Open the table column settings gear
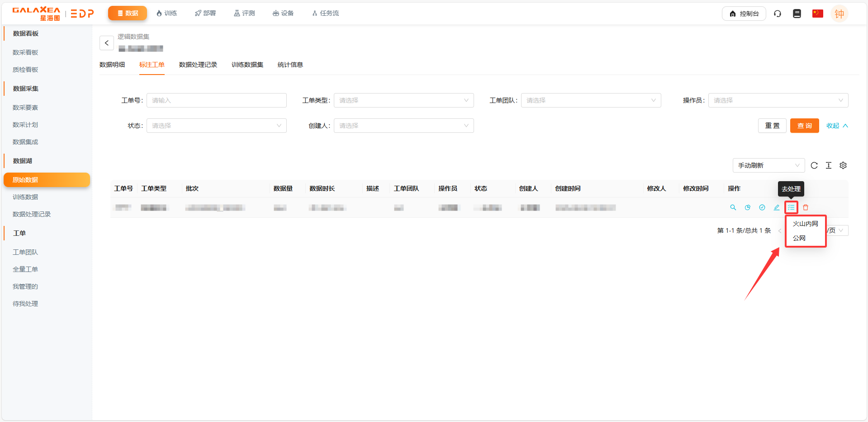 (x=843, y=165)
